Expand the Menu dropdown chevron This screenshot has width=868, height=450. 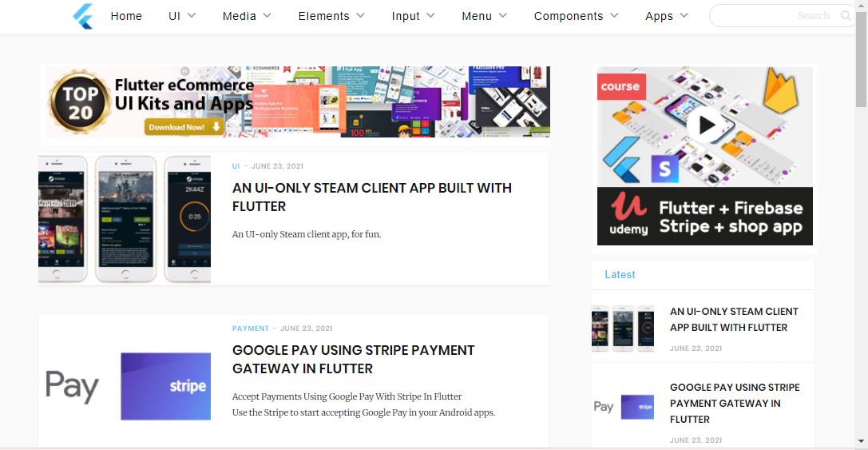502,15
